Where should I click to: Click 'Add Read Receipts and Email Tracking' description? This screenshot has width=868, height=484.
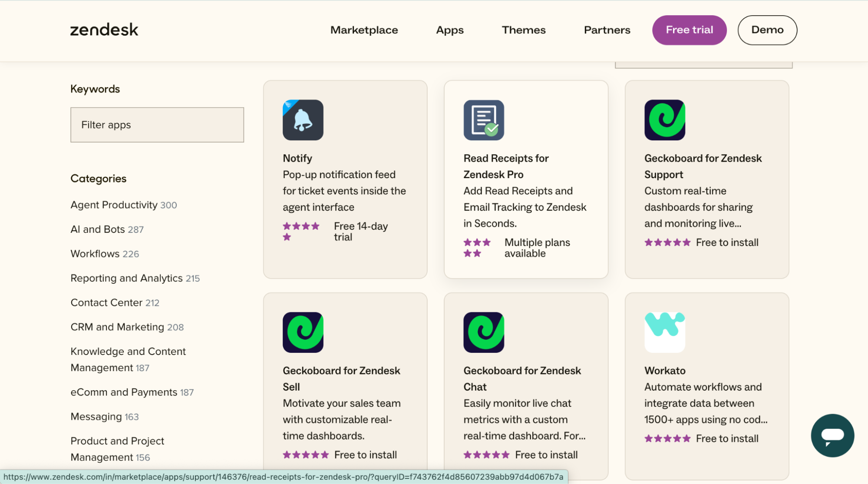[525, 207]
